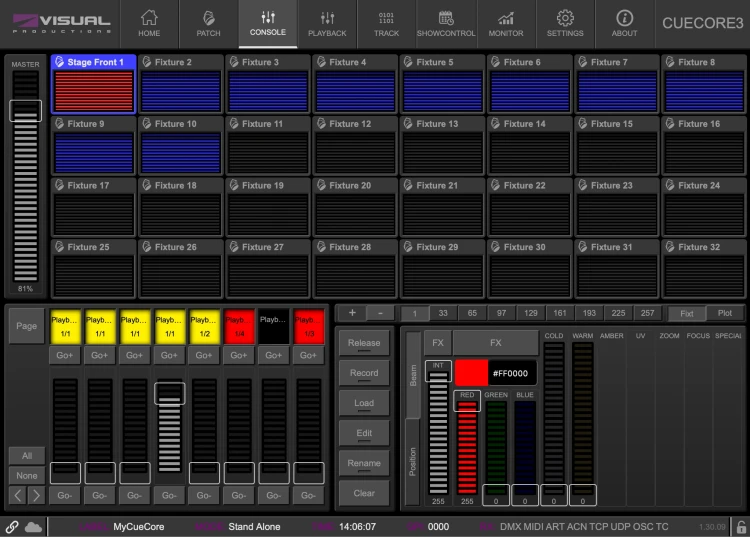The height and width of the screenshot is (537, 750).
Task: Click the None playbacks button
Action: [x=27, y=475]
